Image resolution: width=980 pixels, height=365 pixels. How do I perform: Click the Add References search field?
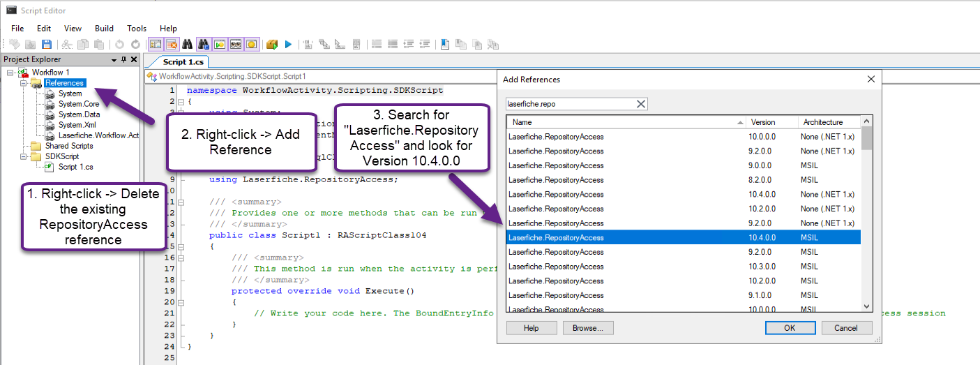pos(570,104)
